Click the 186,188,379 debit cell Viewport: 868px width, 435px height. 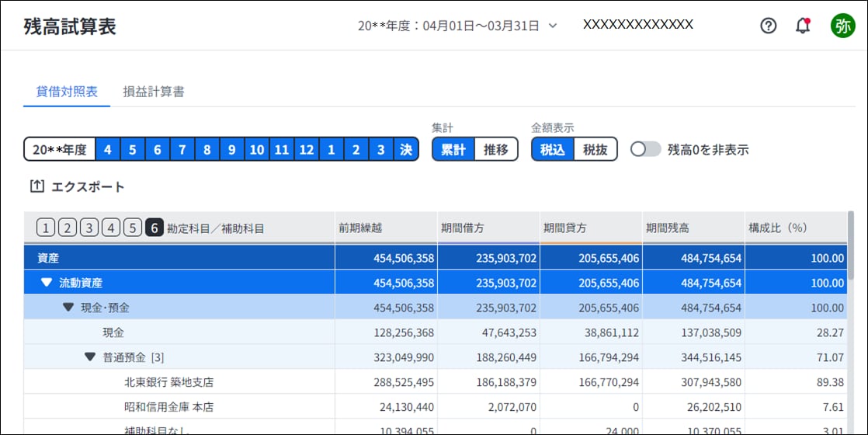[488, 382]
